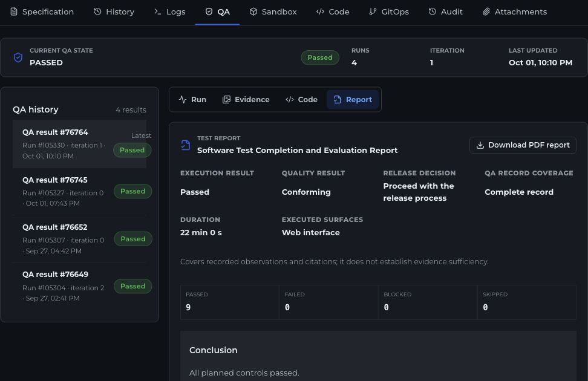Click 'Proceed with the release process' decision text
Viewport: 588px width, 381px height.
419,192
